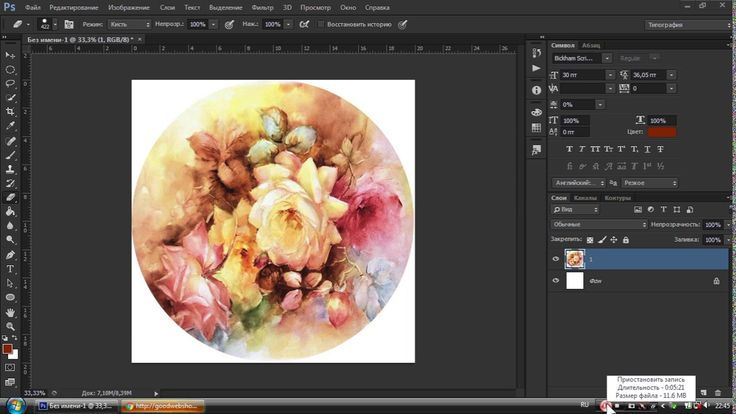Enable the Восстановить историю checkbox

pyautogui.click(x=320, y=23)
